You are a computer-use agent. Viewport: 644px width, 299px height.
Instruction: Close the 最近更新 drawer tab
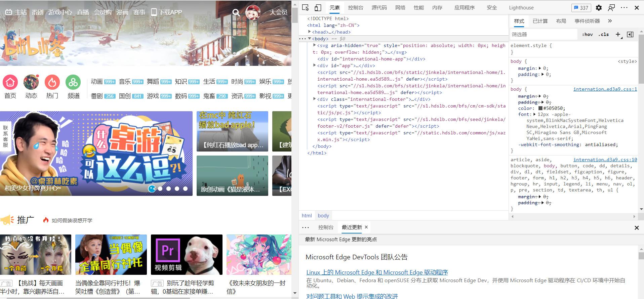point(366,227)
